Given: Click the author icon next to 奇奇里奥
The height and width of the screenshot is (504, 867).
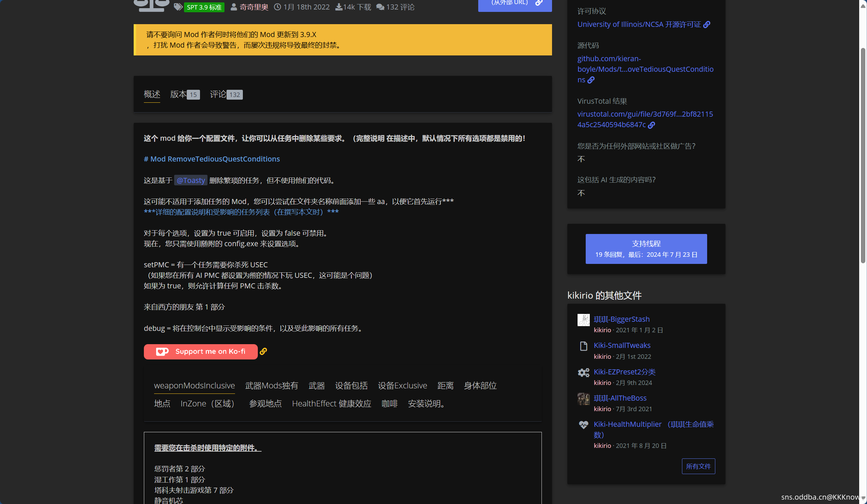Looking at the screenshot, I should pos(233,7).
